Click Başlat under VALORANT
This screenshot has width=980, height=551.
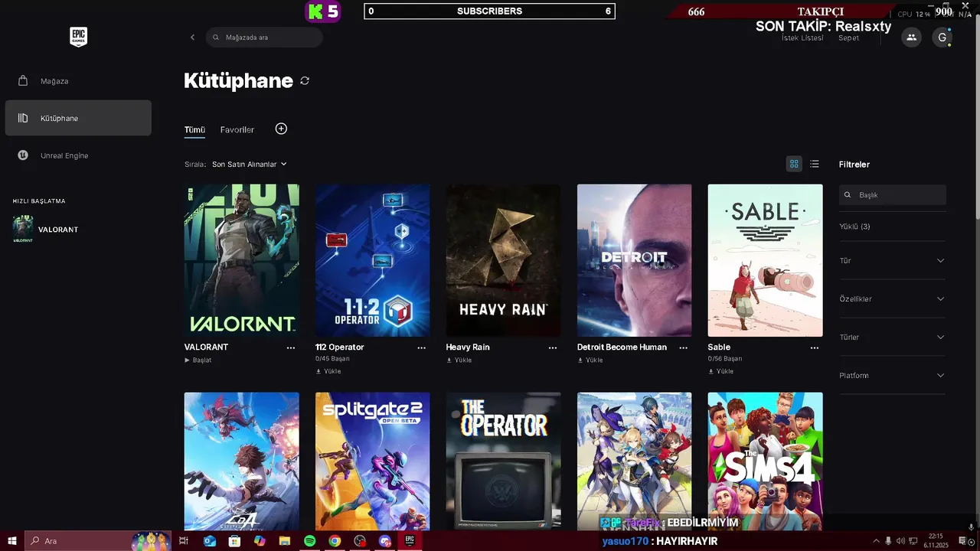click(x=198, y=360)
